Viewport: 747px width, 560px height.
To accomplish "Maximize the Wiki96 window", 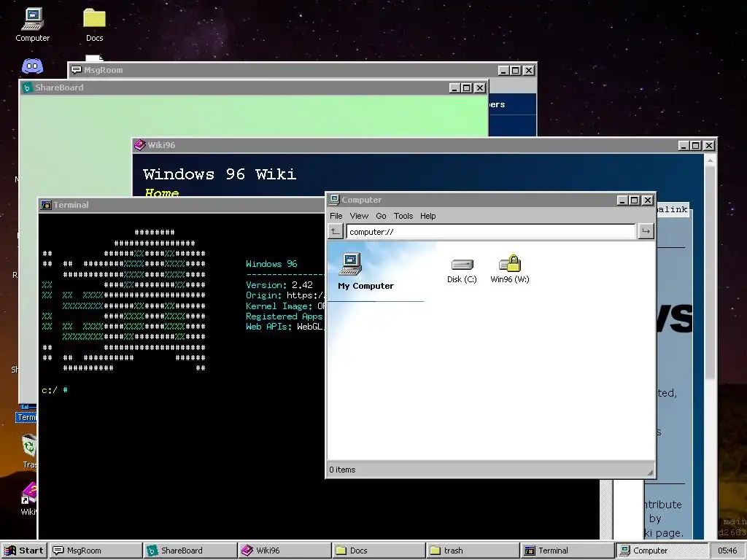I will (695, 145).
